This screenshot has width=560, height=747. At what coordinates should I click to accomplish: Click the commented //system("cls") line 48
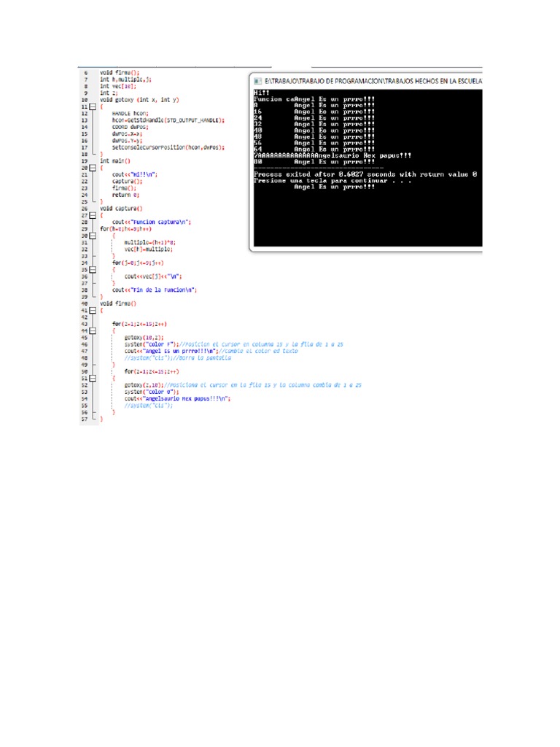point(178,357)
